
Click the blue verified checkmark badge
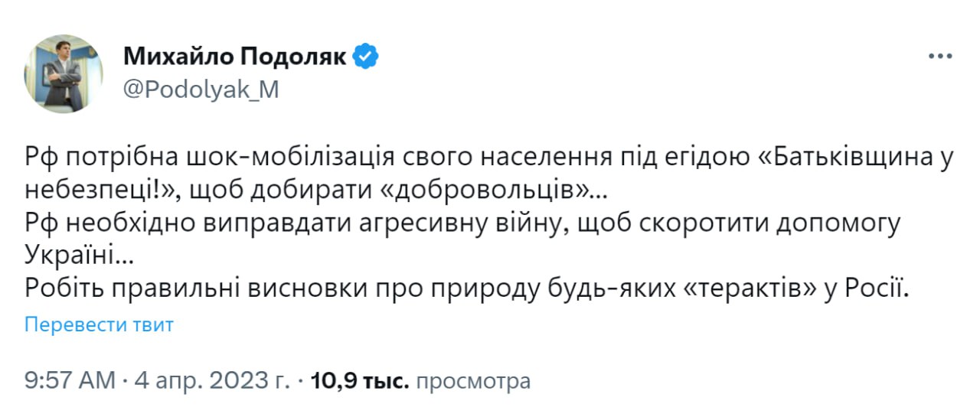[365, 56]
